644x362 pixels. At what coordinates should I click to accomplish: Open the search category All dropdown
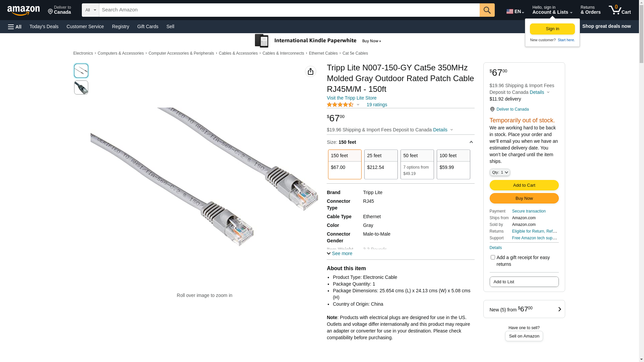pyautogui.click(x=90, y=10)
